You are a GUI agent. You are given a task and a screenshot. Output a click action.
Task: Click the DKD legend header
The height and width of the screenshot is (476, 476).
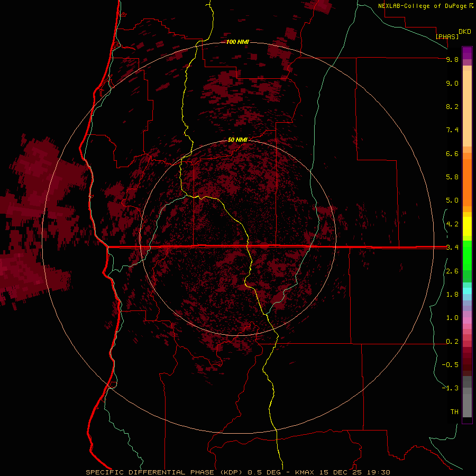[x=464, y=32]
